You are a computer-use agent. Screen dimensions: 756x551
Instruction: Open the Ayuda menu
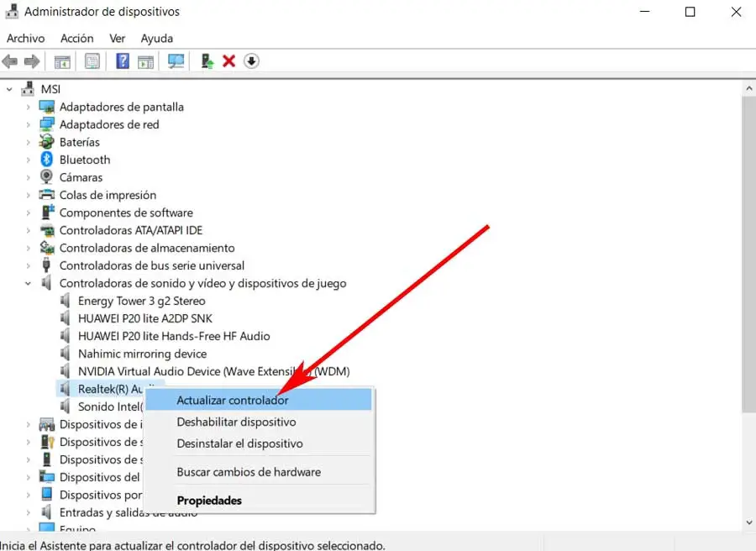[x=157, y=38]
